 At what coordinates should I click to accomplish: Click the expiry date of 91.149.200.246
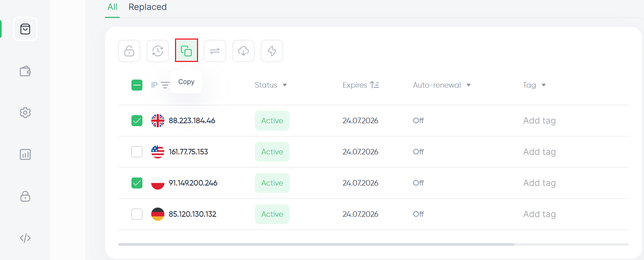click(360, 183)
